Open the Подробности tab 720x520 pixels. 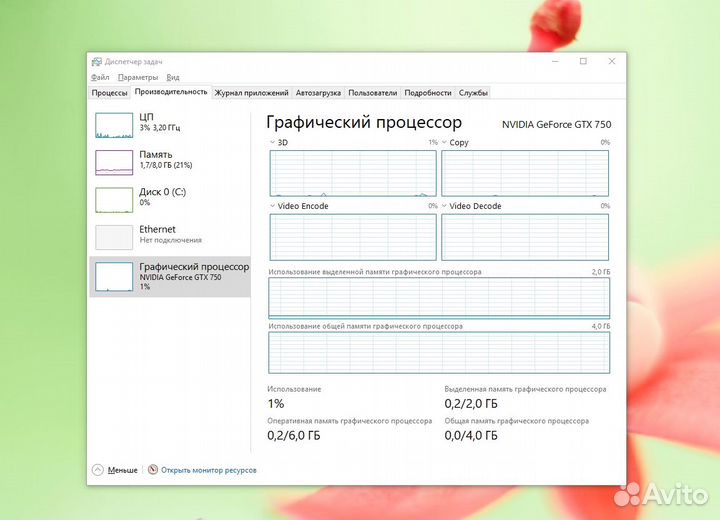pos(428,93)
